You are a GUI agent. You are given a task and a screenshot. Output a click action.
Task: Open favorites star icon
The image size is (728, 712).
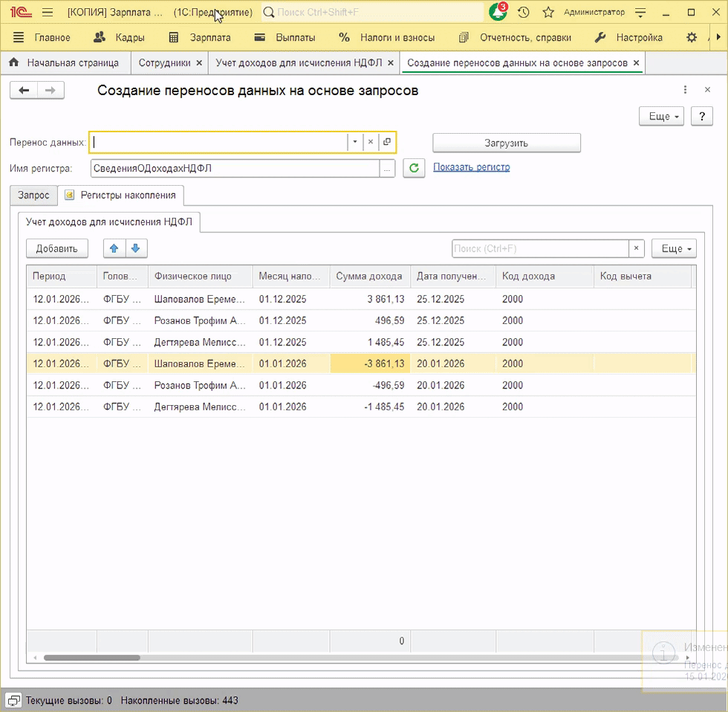click(x=548, y=13)
